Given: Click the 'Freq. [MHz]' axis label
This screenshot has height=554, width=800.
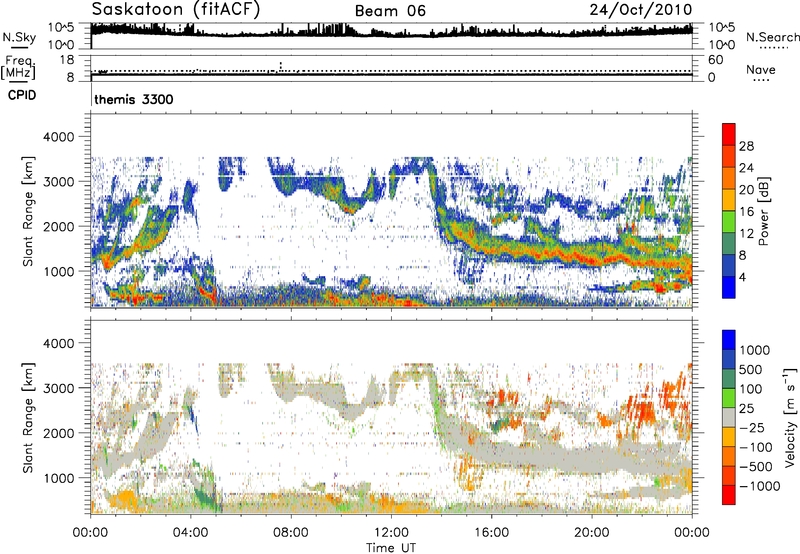Looking at the screenshot, I should coord(18,68).
